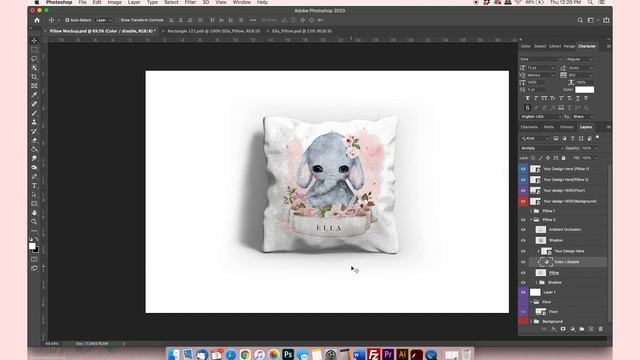This screenshot has height=360, width=640.
Task: Hide Your design HERE(Background) layer
Action: pyautogui.click(x=523, y=201)
